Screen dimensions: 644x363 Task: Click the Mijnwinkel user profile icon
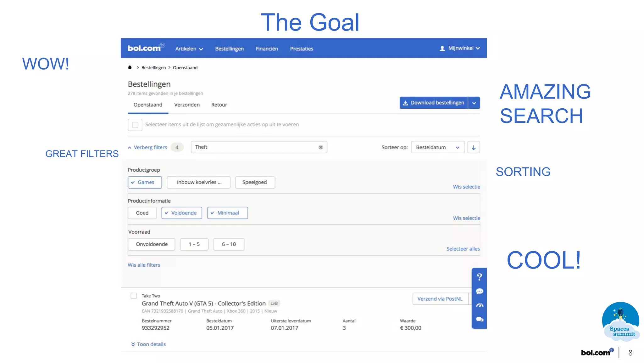point(442,48)
